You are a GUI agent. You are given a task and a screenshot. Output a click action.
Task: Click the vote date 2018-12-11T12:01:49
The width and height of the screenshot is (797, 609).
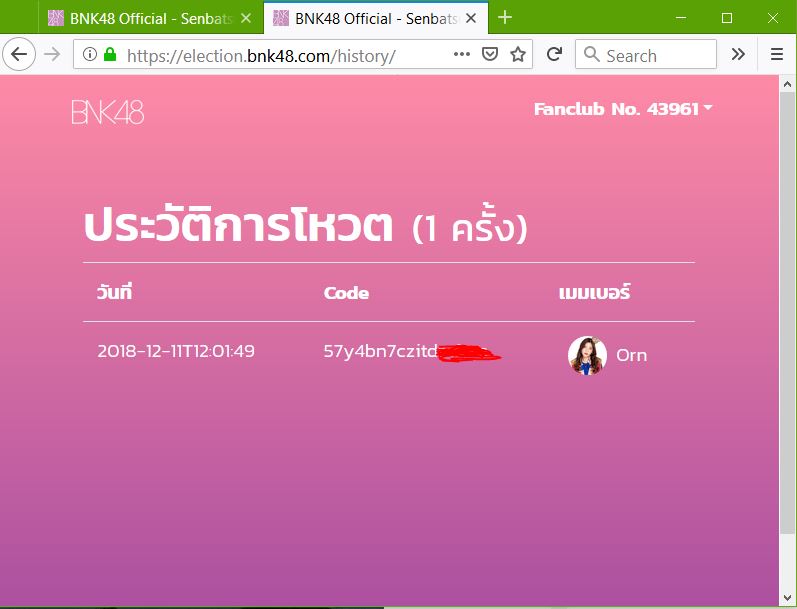pyautogui.click(x=176, y=351)
